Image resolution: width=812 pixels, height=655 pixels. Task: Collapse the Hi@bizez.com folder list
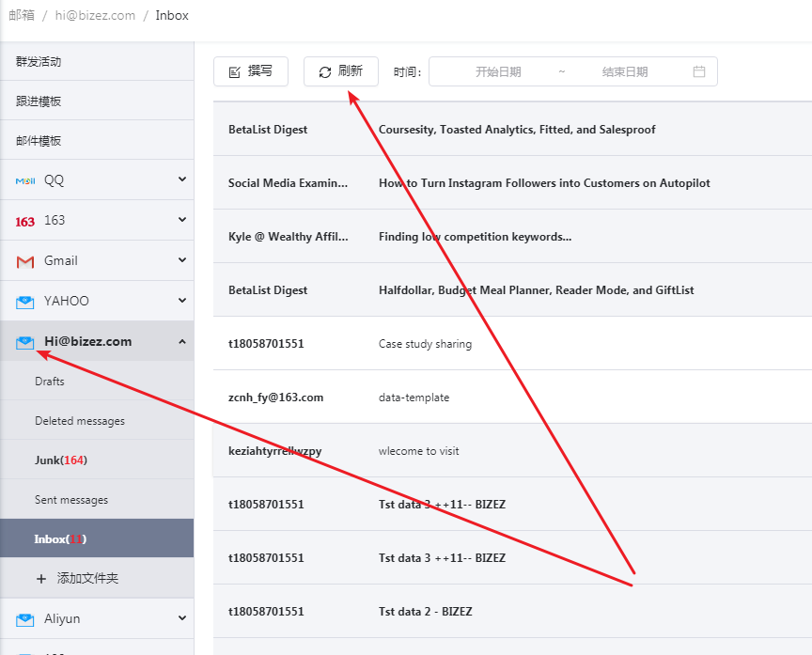(x=182, y=341)
